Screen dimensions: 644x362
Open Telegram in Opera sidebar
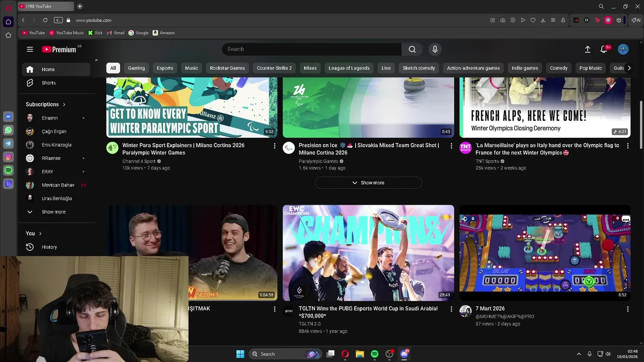pyautogui.click(x=8, y=144)
